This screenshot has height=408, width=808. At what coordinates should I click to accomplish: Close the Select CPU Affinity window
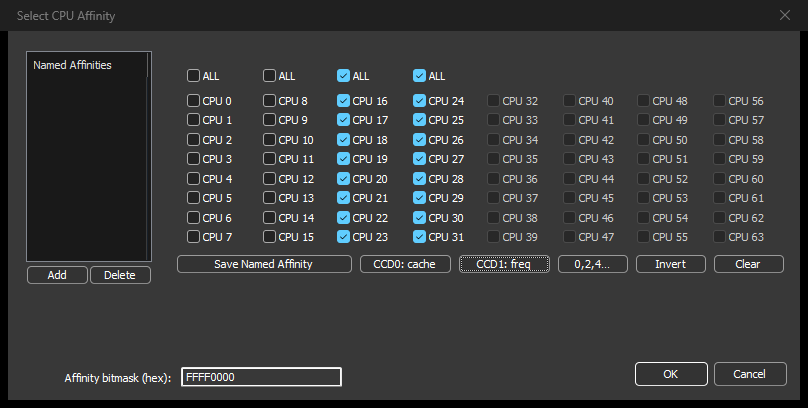785,15
